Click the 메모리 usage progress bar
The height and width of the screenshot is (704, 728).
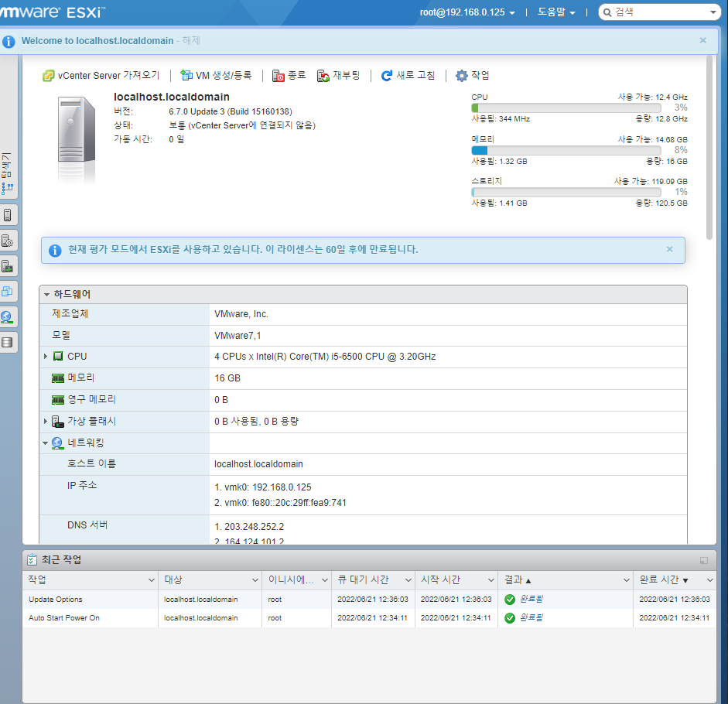tap(566, 150)
